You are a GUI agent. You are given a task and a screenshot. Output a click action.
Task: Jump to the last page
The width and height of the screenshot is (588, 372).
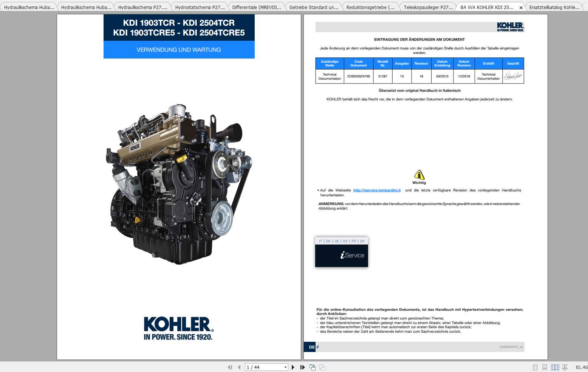[x=302, y=367]
